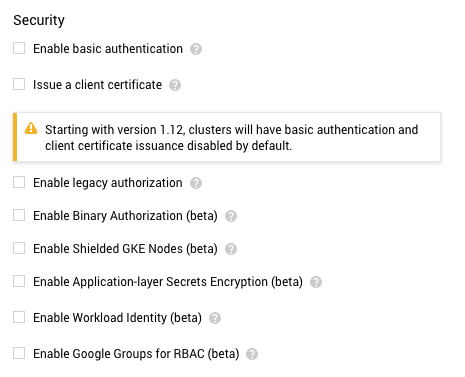The width and height of the screenshot is (465, 377).
Task: Click help icon beside legacy authorization
Action: point(196,183)
